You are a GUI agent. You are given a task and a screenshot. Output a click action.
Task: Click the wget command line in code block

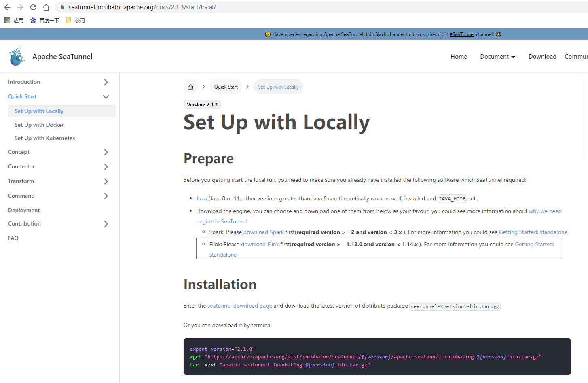pyautogui.click(x=366, y=357)
